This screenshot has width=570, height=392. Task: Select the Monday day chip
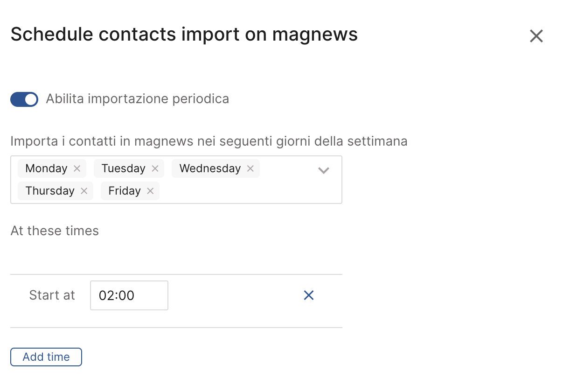pos(46,168)
